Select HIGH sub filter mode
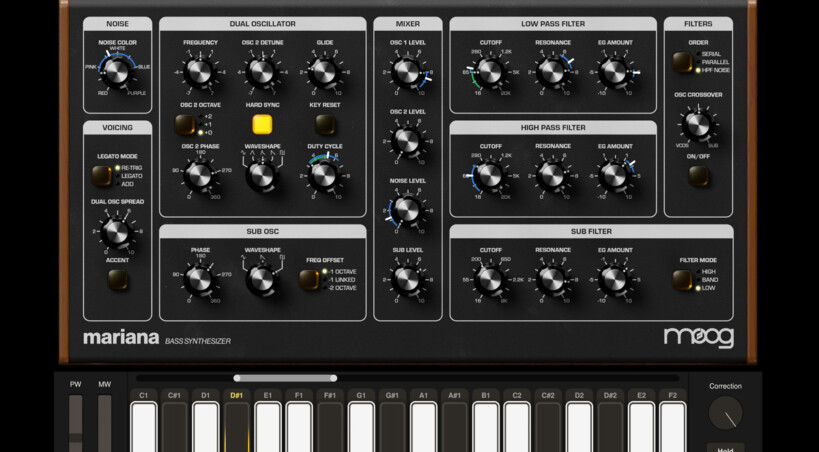 click(x=706, y=272)
